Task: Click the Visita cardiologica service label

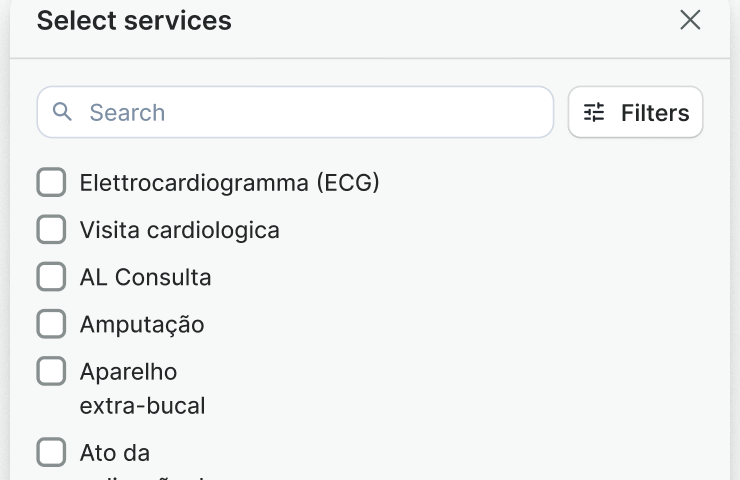Action: (179, 230)
